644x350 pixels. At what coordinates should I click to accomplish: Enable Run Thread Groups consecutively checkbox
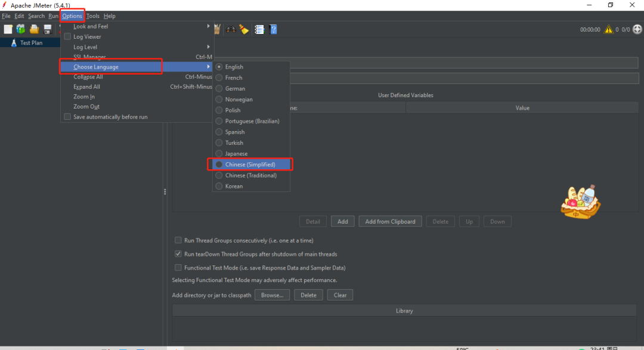click(178, 240)
